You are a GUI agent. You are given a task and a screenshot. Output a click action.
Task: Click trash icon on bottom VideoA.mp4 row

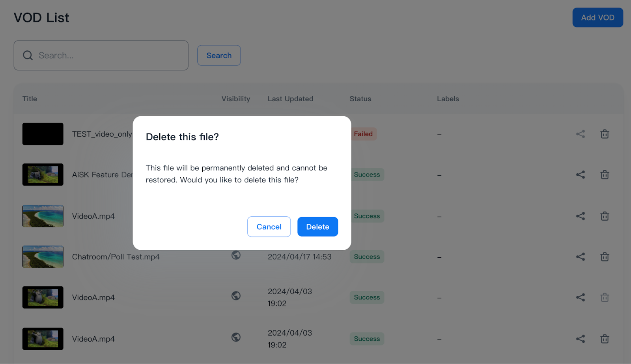tap(605, 339)
